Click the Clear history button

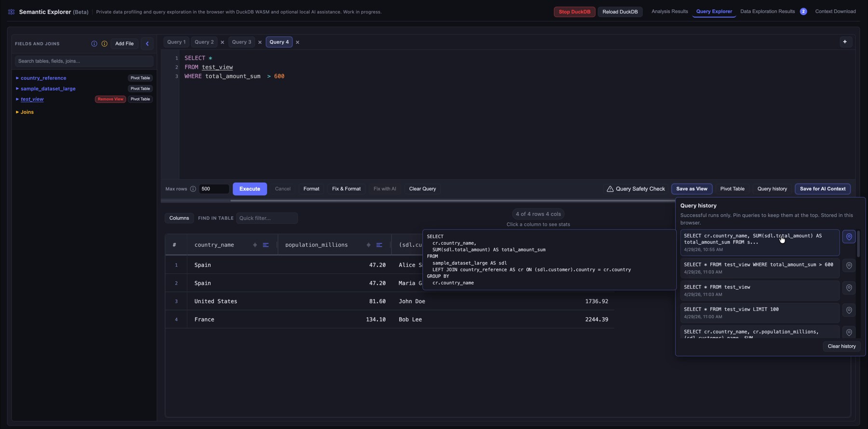pos(841,347)
